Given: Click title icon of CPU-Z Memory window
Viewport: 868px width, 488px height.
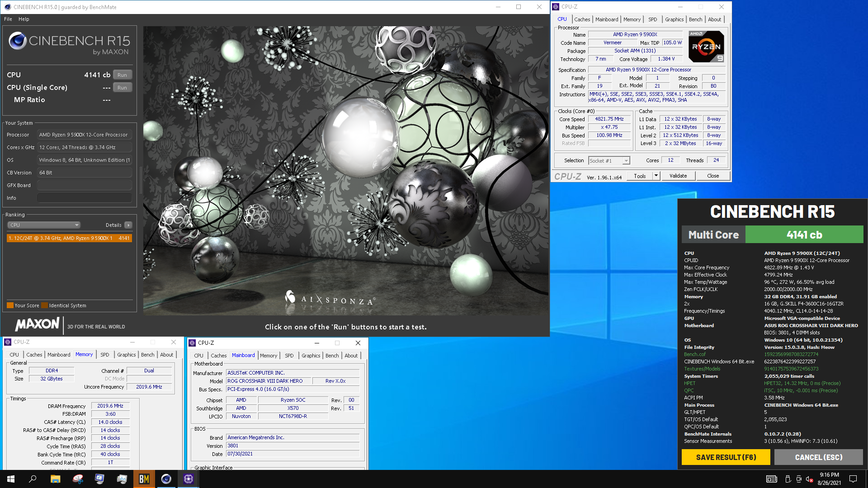Looking at the screenshot, I should (7, 342).
